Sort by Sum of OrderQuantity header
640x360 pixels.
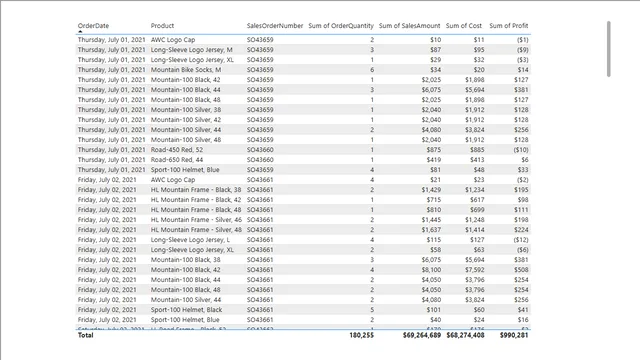tap(341, 26)
